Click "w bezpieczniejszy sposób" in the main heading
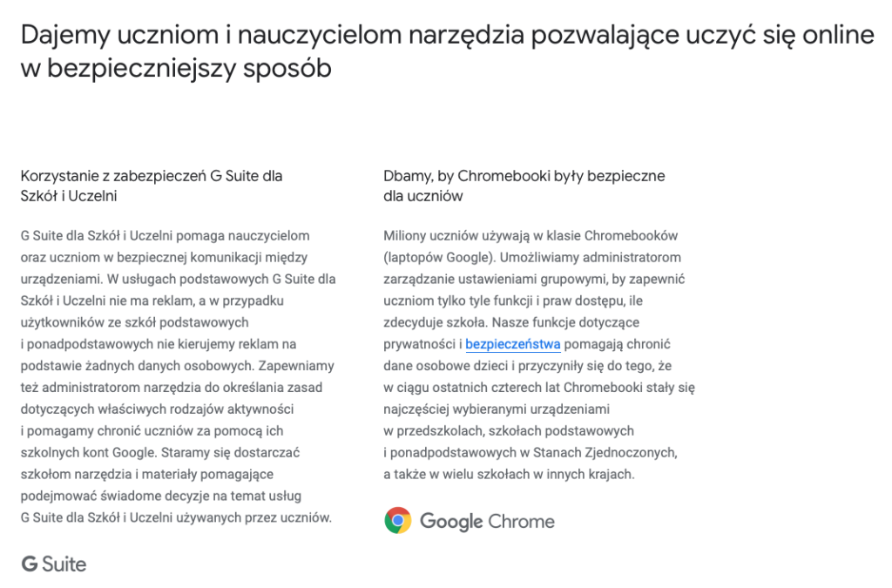 pos(176,69)
